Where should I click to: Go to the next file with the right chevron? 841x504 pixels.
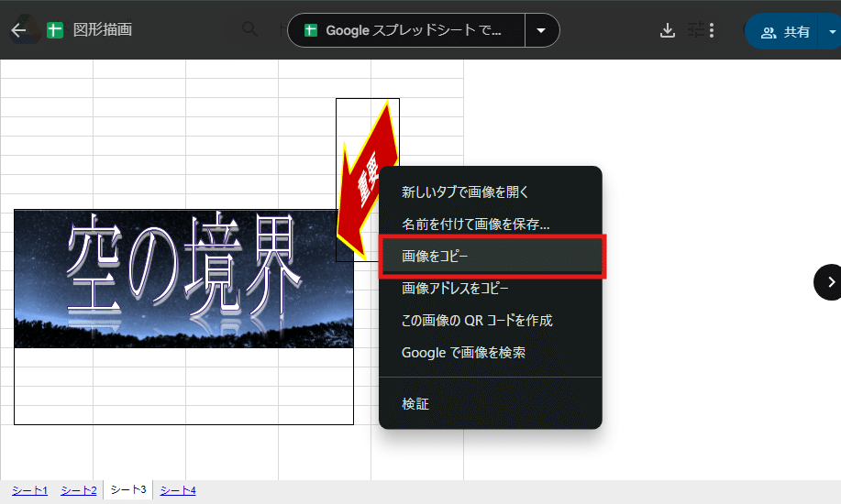pyautogui.click(x=829, y=282)
